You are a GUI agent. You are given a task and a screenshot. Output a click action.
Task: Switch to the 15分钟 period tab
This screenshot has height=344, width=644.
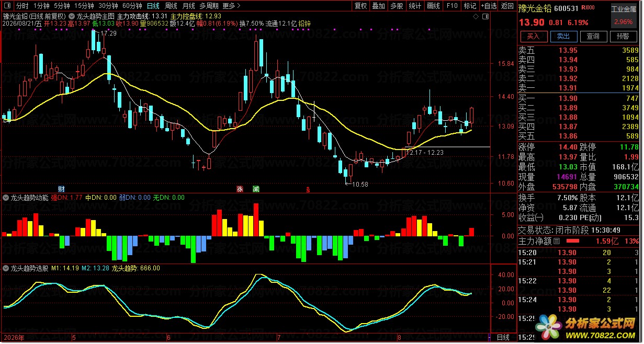click(84, 6)
